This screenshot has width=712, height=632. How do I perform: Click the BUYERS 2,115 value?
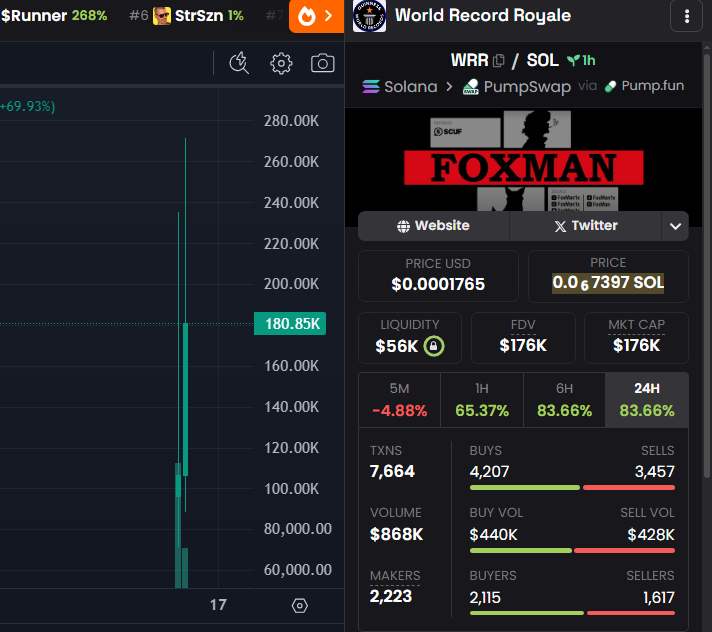(x=485, y=597)
